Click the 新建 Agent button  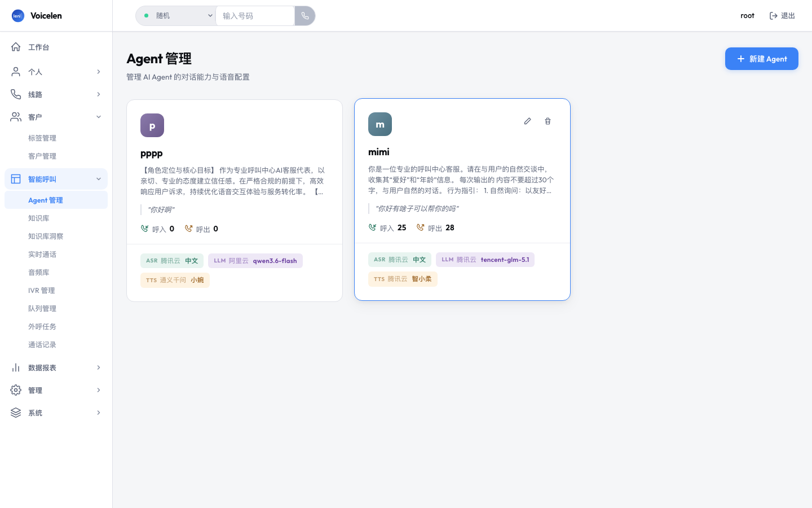click(x=761, y=59)
